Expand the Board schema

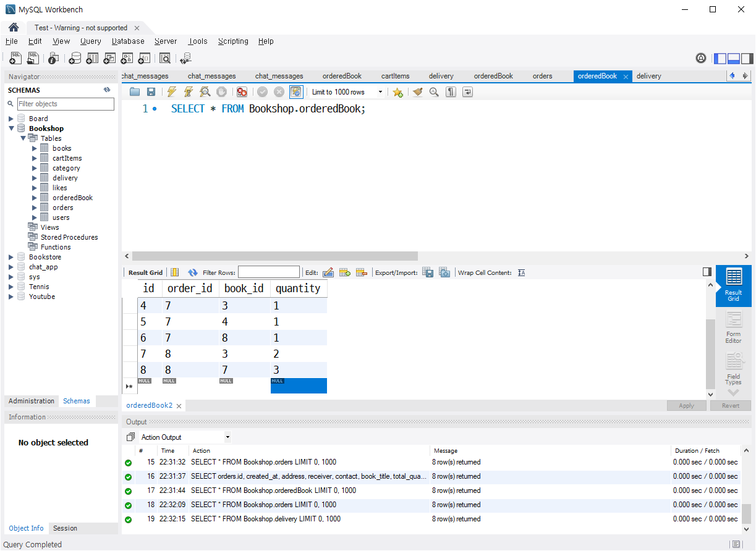[11, 119]
